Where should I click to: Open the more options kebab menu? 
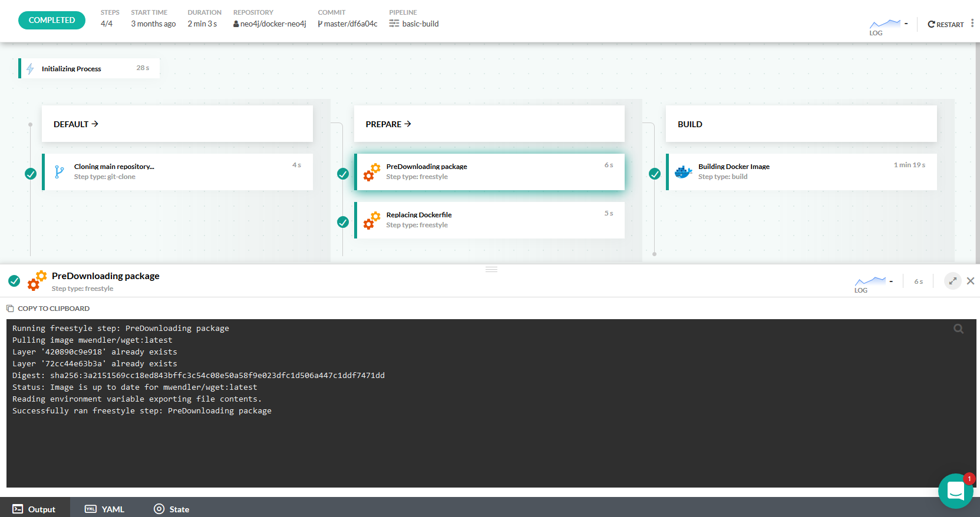click(972, 24)
